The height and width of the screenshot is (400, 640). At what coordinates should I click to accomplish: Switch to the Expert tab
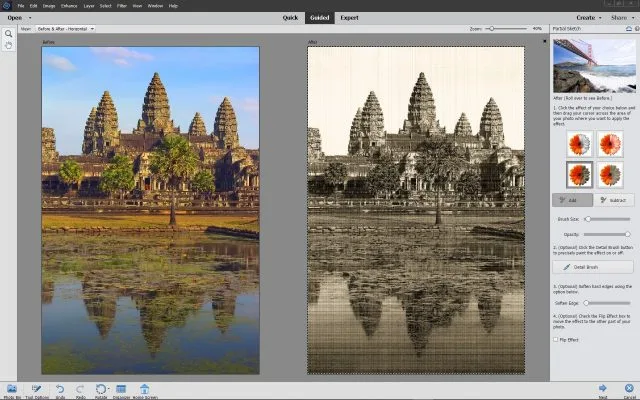[x=349, y=18]
